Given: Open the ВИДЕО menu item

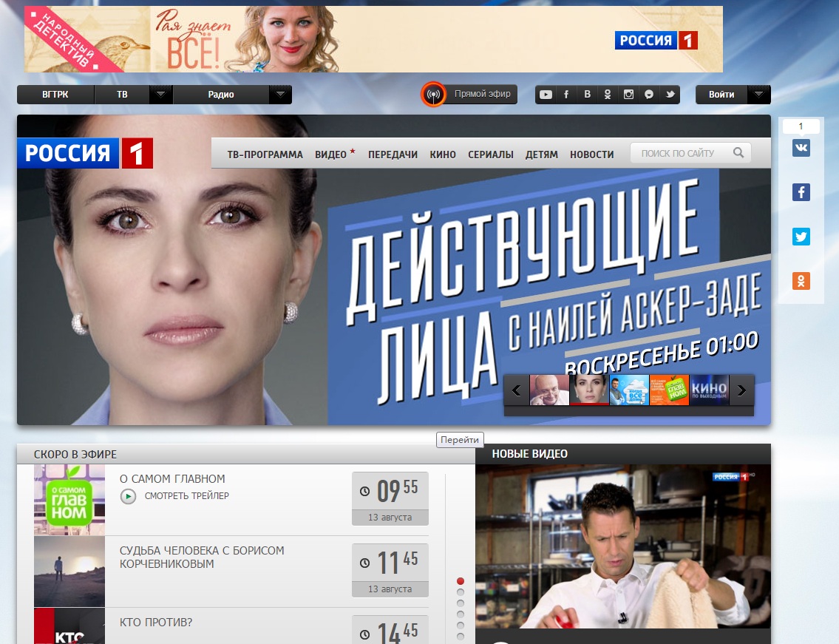Looking at the screenshot, I should pyautogui.click(x=330, y=155).
